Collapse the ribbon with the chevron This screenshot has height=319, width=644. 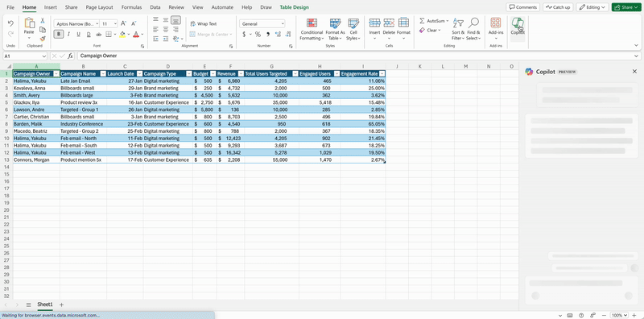[637, 46]
